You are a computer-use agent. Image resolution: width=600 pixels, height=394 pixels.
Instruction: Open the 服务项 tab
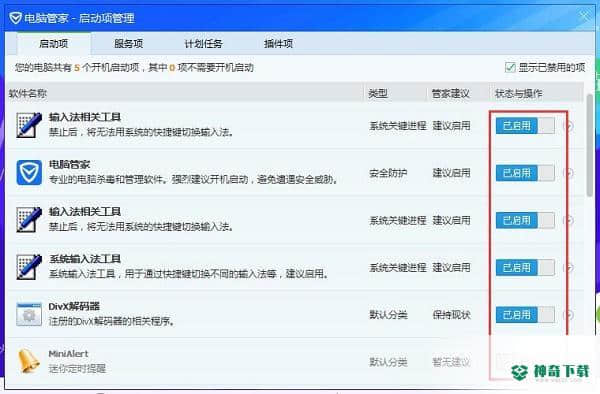point(129,44)
